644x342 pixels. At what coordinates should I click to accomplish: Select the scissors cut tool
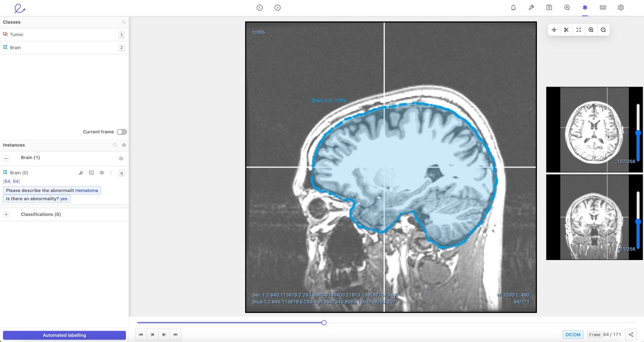[566, 30]
